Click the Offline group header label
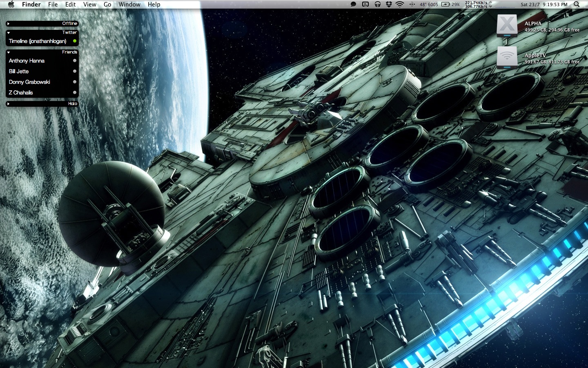The image size is (588, 368). [69, 24]
